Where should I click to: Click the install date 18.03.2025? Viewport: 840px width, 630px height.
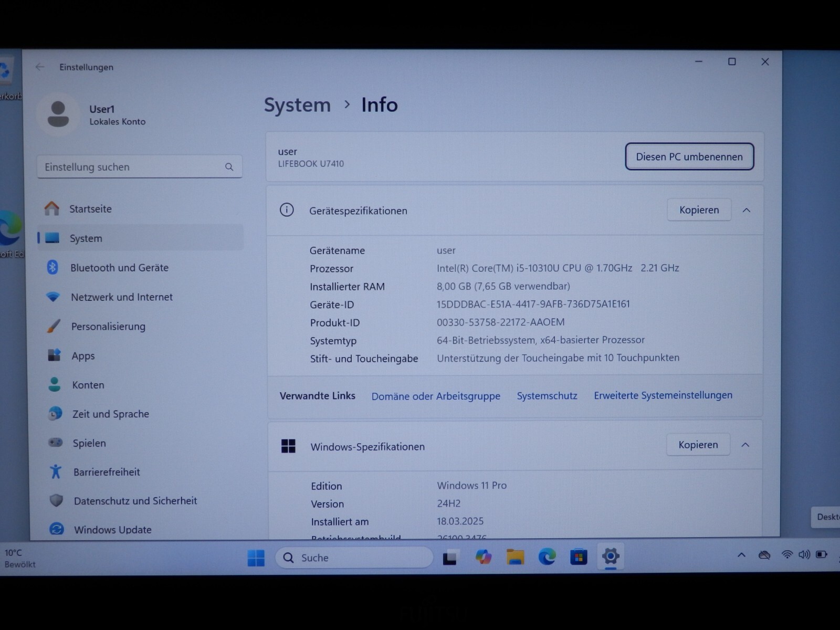(x=460, y=521)
